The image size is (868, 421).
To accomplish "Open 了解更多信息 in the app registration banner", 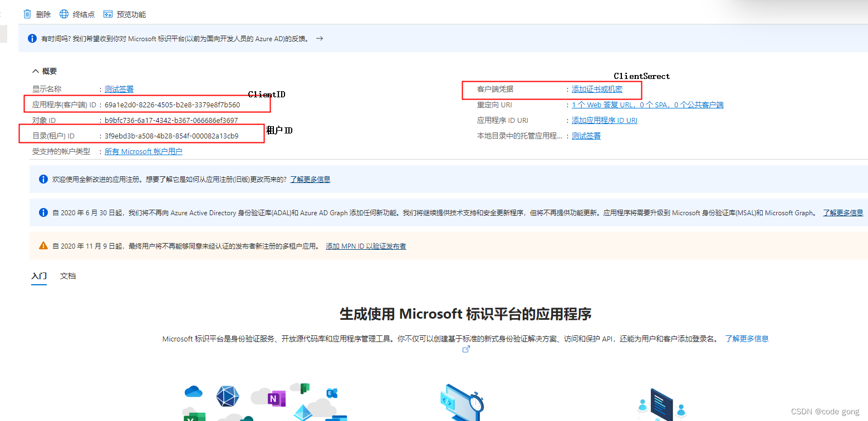I will coord(310,179).
